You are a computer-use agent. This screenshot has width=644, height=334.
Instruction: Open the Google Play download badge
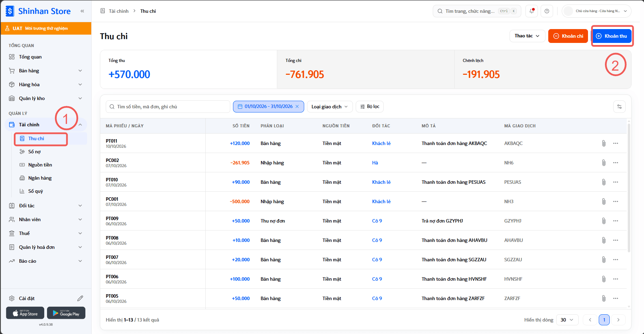pos(66,313)
